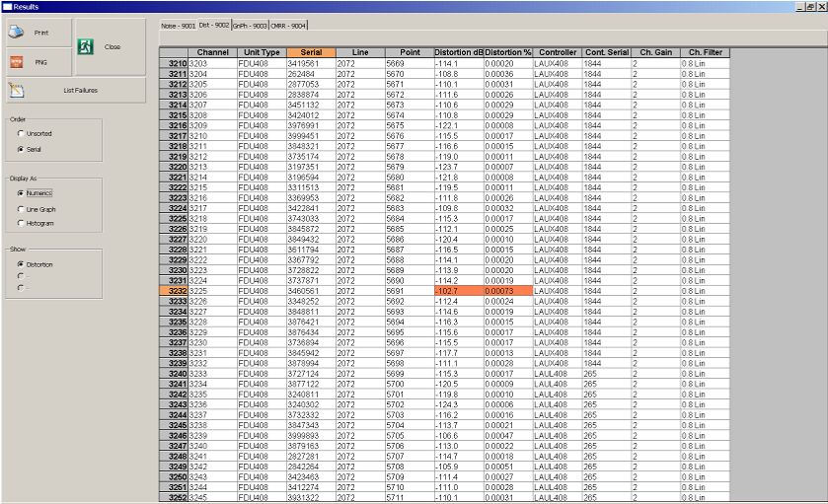Click distortion value -105.9

pos(459,467)
